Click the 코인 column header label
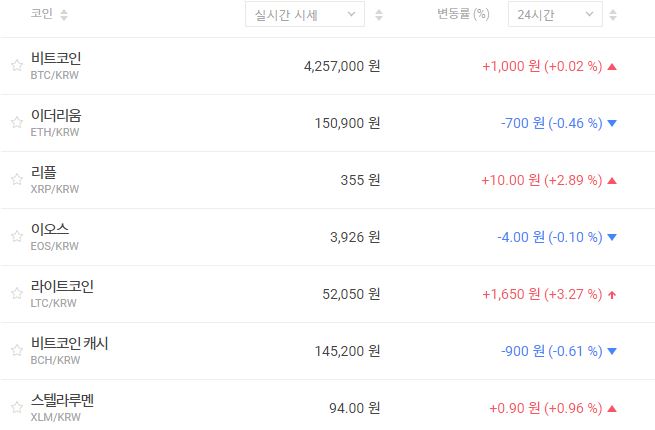 pos(41,15)
